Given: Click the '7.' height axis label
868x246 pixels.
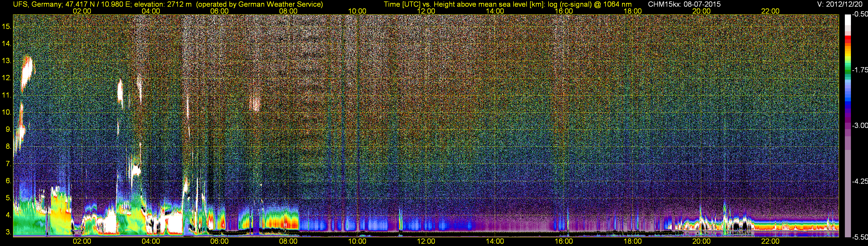Looking at the screenshot, I should tap(8, 164).
